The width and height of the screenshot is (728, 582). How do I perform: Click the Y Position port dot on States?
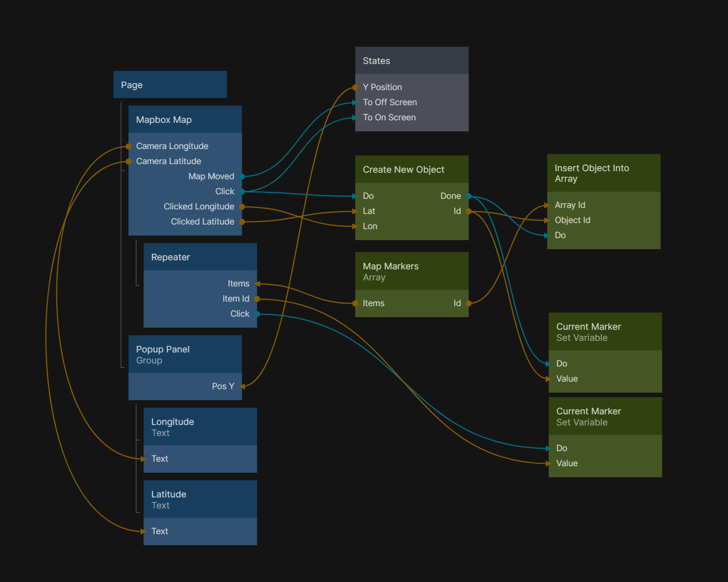(x=356, y=88)
